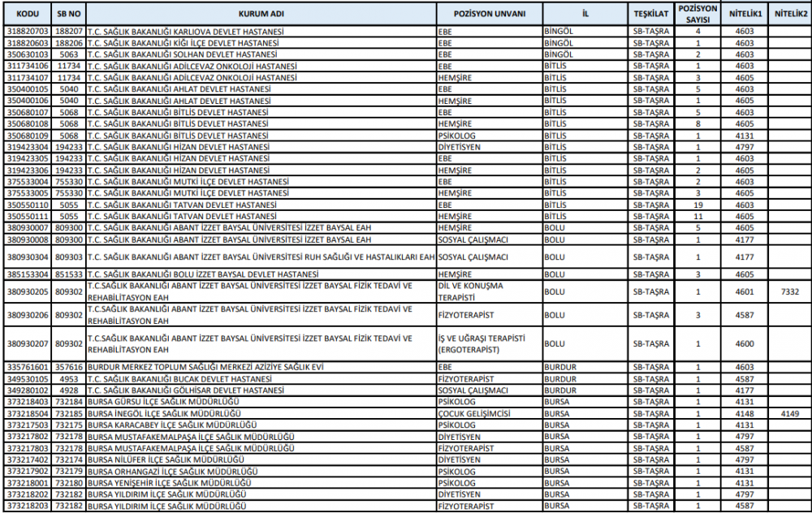The height and width of the screenshot is (513, 812).
Task: Click the NİTELİK2 column header
Action: (790, 14)
